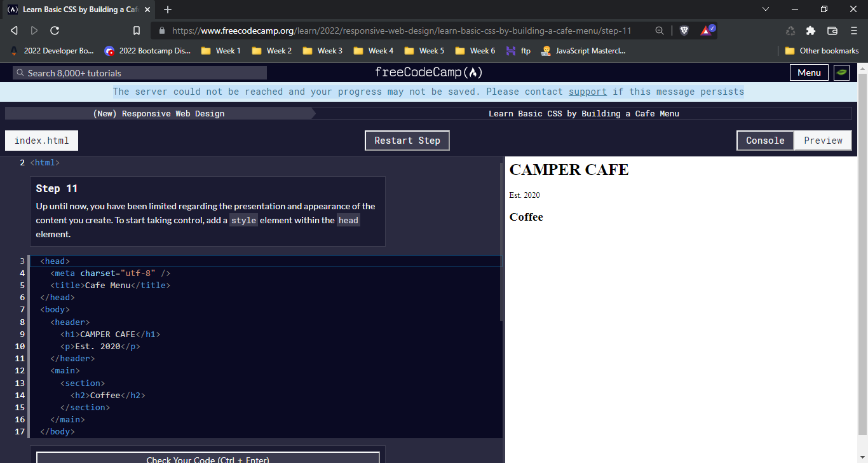The width and height of the screenshot is (868, 463).
Task: Switch to the Console tab
Action: point(765,140)
